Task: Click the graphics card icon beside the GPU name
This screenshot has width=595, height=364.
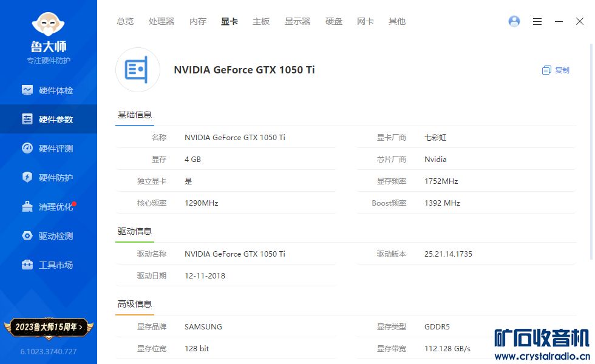Action: tap(138, 70)
